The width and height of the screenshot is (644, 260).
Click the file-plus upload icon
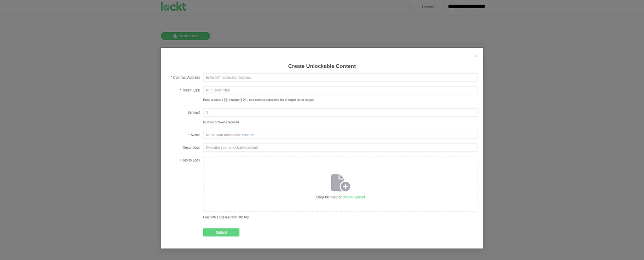[x=340, y=183]
